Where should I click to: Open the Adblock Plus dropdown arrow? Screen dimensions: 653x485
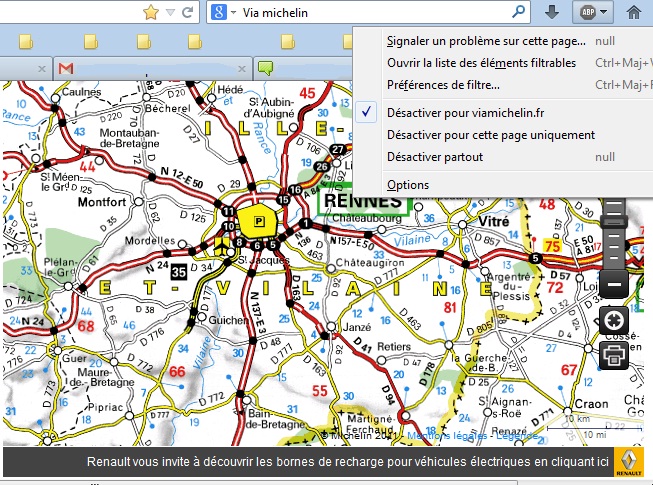tap(603, 12)
